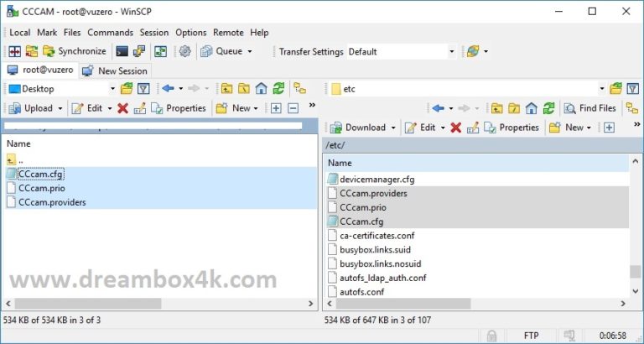This screenshot has height=344, width=644.
Task: Open the Commands menu
Action: click(x=110, y=33)
